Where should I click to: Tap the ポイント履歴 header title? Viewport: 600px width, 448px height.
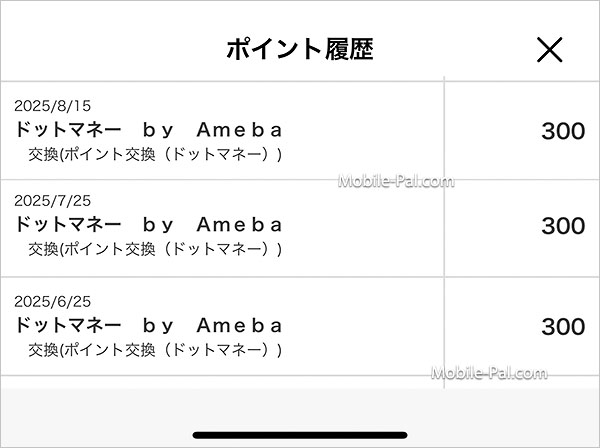click(299, 49)
